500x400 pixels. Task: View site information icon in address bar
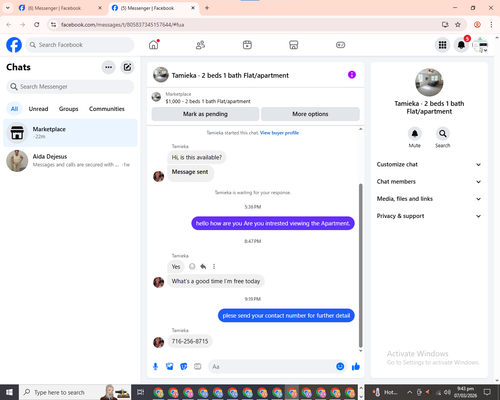53,25
